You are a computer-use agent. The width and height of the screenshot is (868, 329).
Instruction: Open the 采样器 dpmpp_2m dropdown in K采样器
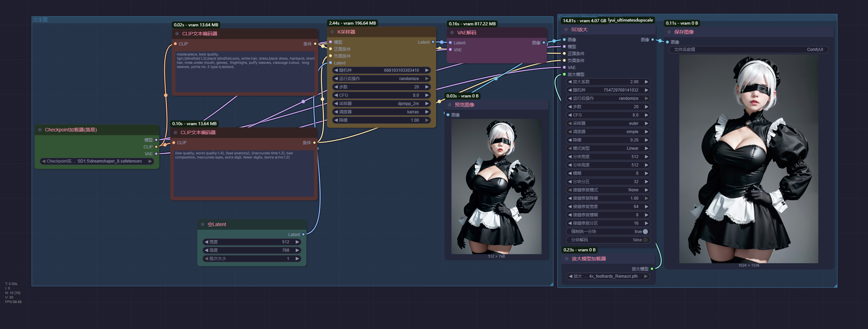[381, 104]
